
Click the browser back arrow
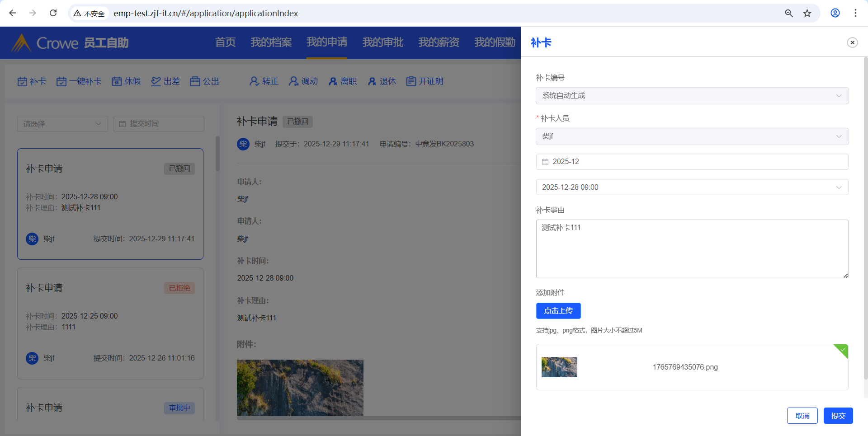pyautogui.click(x=13, y=13)
